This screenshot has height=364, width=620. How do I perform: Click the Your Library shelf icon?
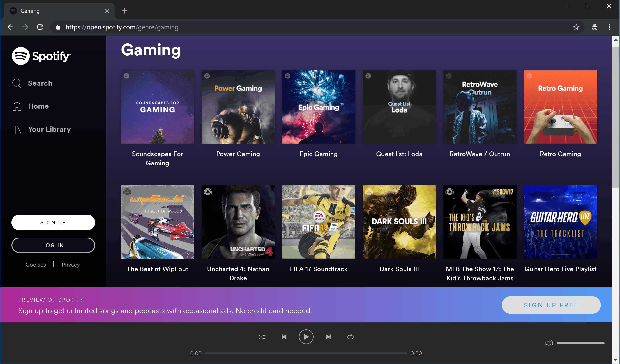[17, 130]
